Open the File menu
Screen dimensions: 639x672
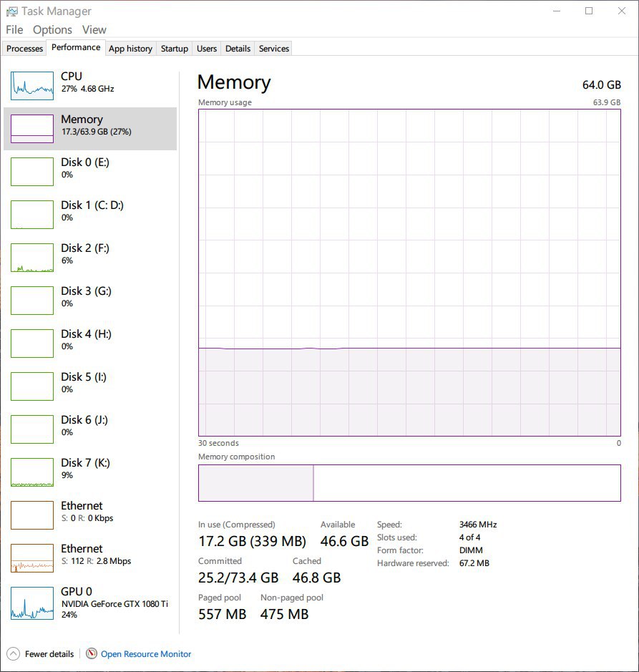(14, 29)
